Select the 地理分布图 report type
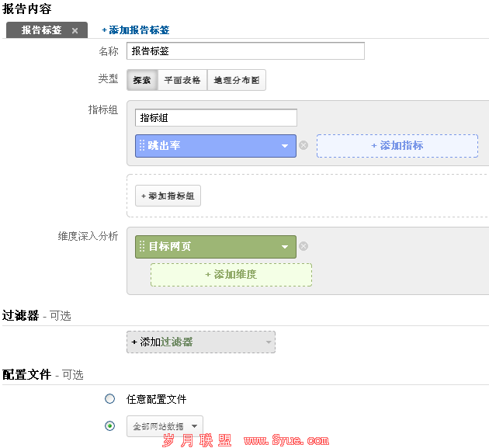 (x=237, y=80)
